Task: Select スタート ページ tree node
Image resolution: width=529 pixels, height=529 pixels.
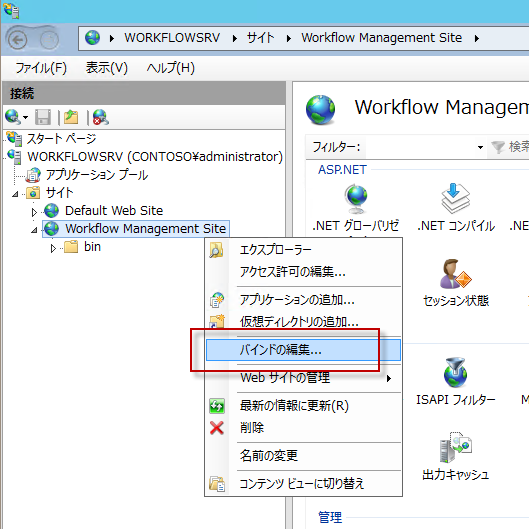Action: pyautogui.click(x=61, y=139)
